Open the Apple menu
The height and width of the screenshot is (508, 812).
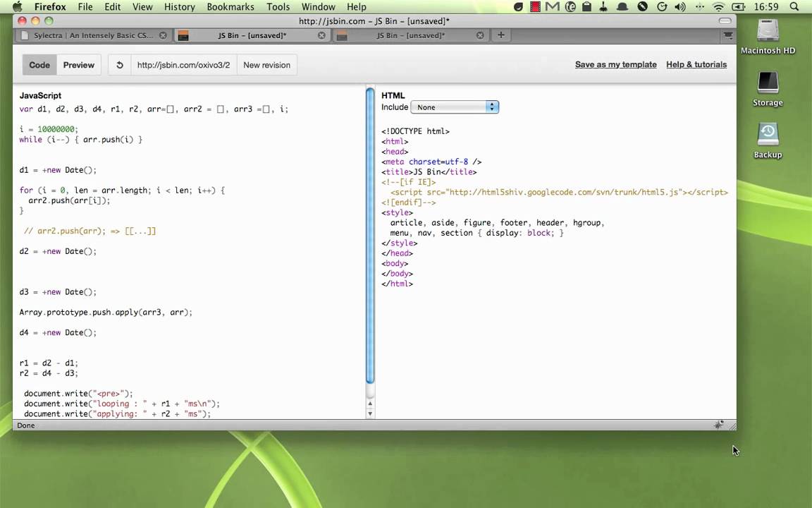(x=17, y=7)
